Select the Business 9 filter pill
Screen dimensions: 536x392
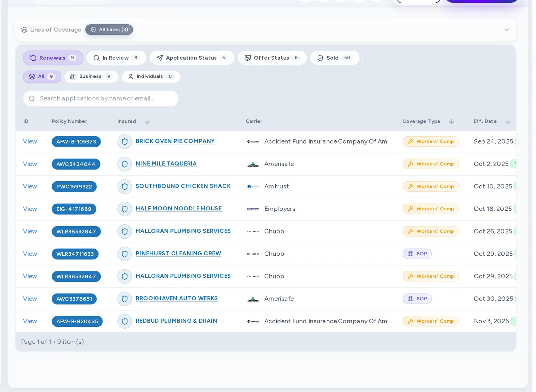91,77
